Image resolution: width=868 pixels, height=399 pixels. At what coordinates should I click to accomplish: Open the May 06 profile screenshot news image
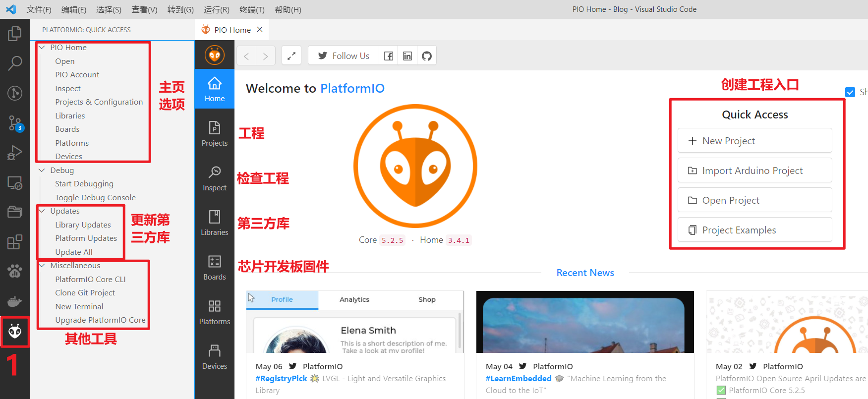(355, 322)
